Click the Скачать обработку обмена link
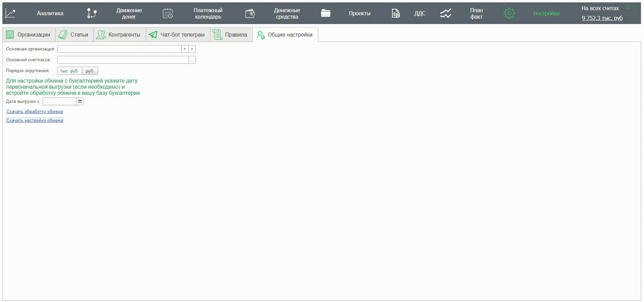The width and height of the screenshot is (644, 302). (x=34, y=112)
